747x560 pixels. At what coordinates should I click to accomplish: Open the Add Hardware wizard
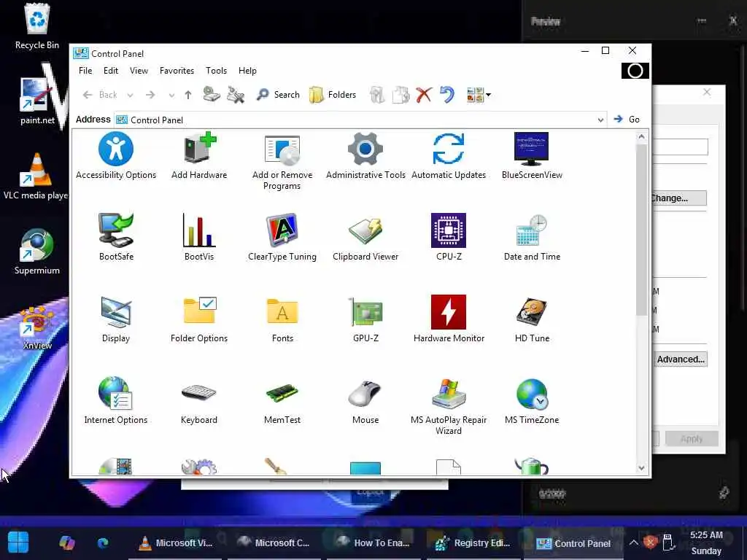pos(199,156)
